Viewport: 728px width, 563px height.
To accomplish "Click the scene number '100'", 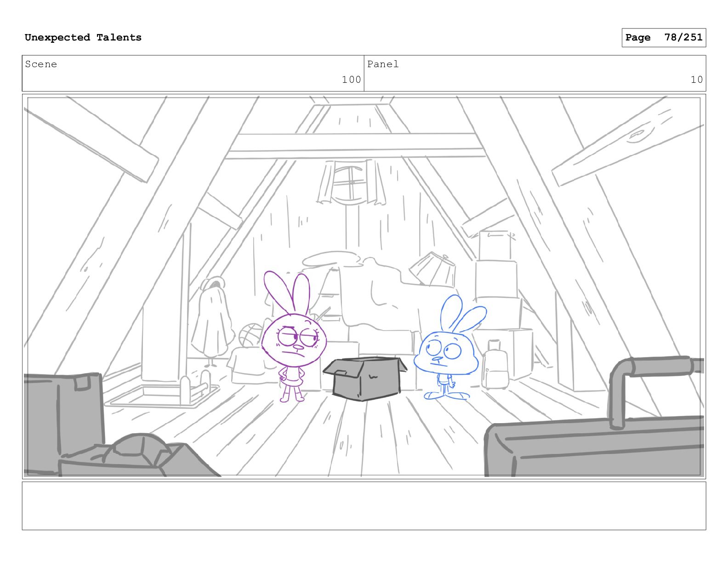I will (351, 80).
